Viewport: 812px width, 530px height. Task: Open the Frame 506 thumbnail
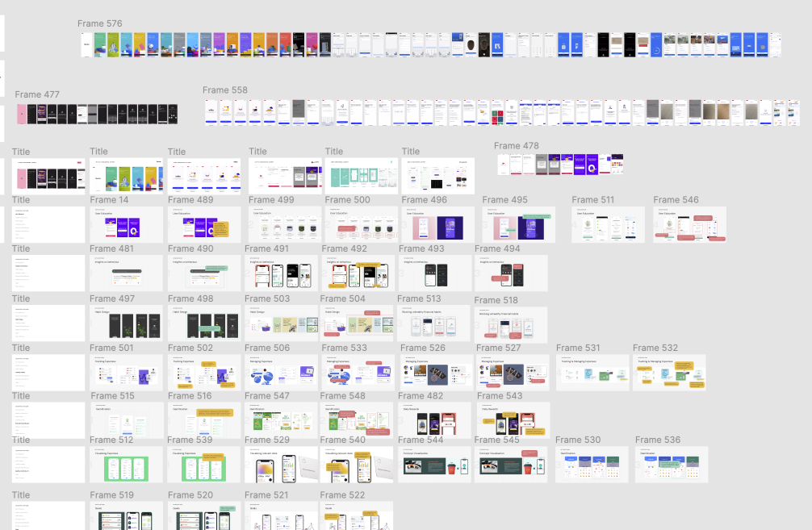coord(281,372)
